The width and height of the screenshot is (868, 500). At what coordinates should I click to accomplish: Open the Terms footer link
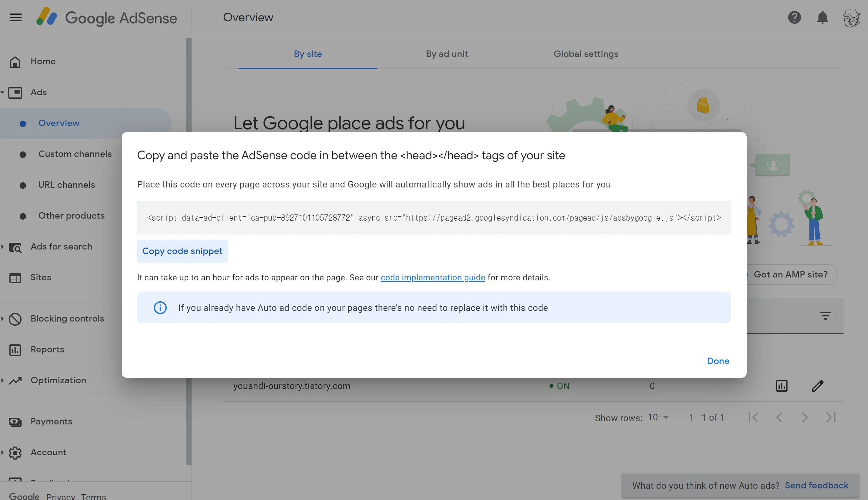(x=93, y=496)
